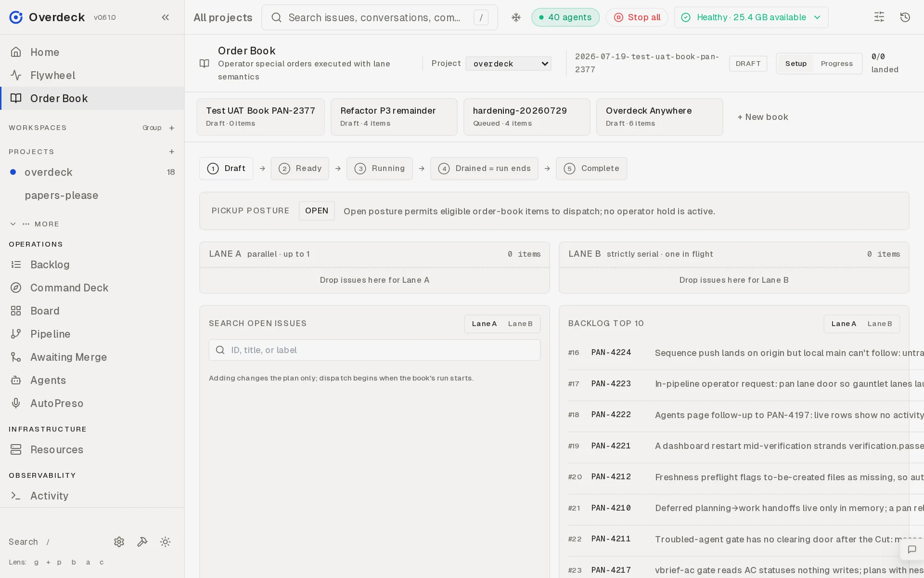Click the Stop all button

[x=637, y=17]
